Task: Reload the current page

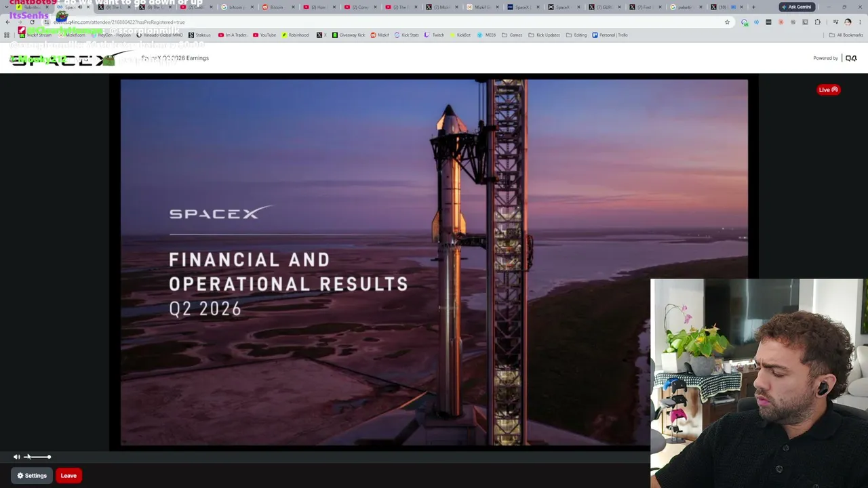Action: point(32,22)
